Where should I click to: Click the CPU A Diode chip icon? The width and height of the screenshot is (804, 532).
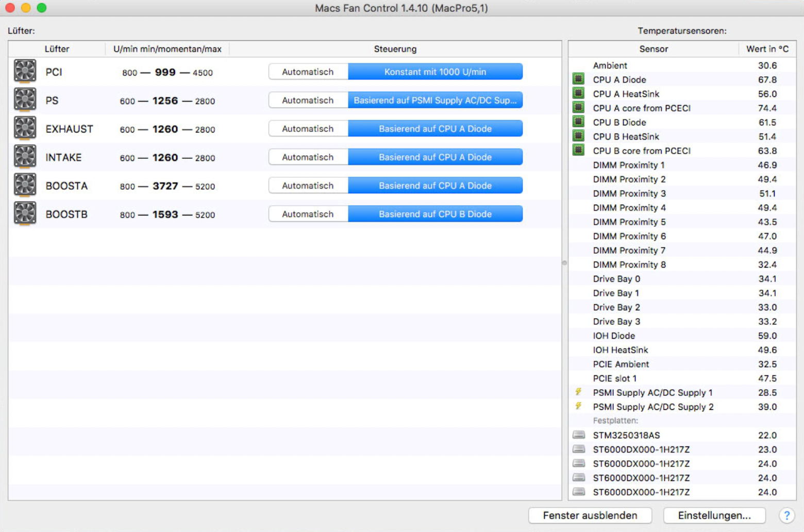pyautogui.click(x=579, y=79)
